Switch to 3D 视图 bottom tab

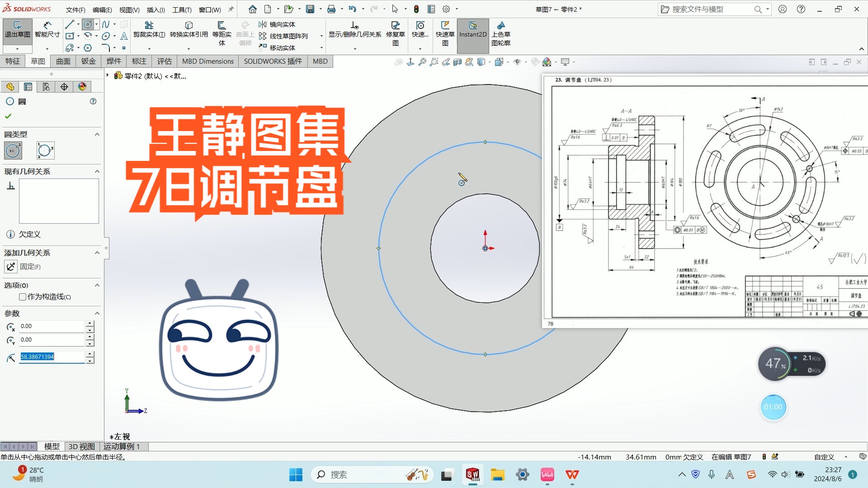pyautogui.click(x=82, y=446)
